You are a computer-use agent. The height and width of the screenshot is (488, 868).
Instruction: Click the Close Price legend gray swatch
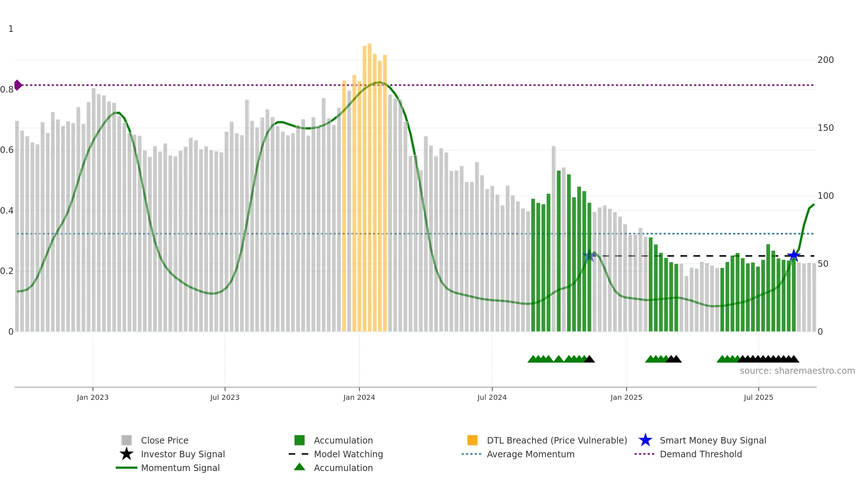[x=127, y=440]
